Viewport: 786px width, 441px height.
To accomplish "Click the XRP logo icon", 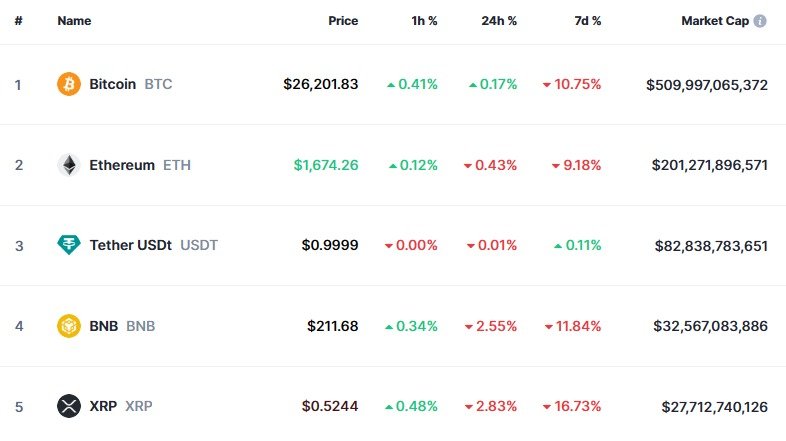I will coord(68,406).
